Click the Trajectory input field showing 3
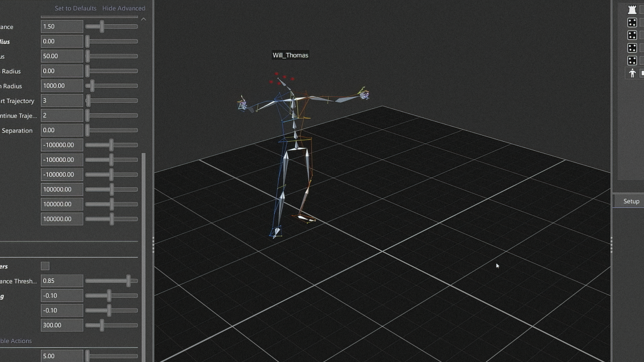 click(62, 101)
